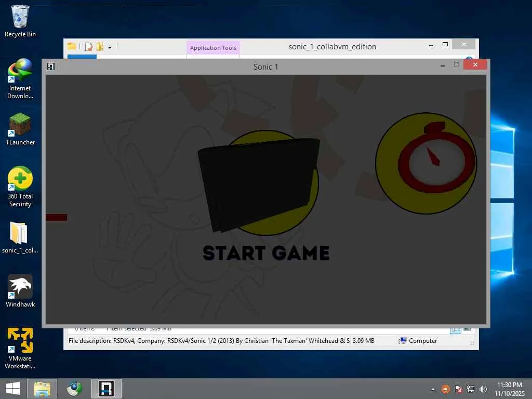Screen dimensions: 532x399
Task: Click the Sonic 1 title bar text
Action: pyautogui.click(x=265, y=67)
